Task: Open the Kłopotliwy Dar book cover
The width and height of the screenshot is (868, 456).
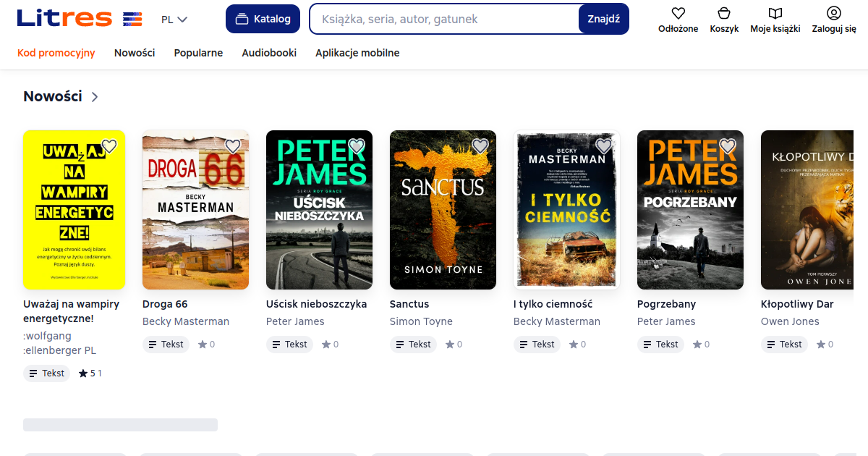Action: 807,210
